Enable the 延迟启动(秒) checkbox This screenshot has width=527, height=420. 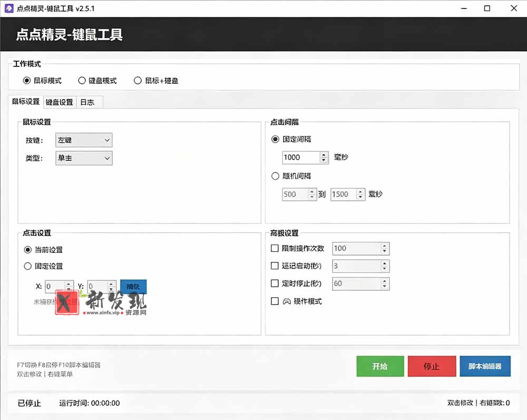tap(275, 266)
